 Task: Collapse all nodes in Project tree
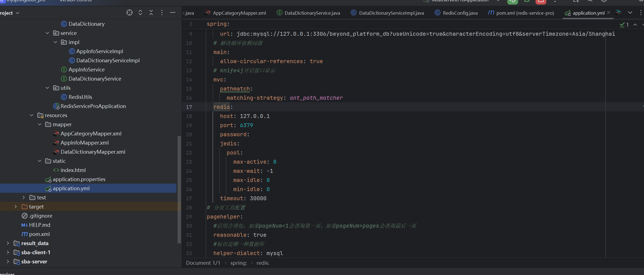coord(151,13)
